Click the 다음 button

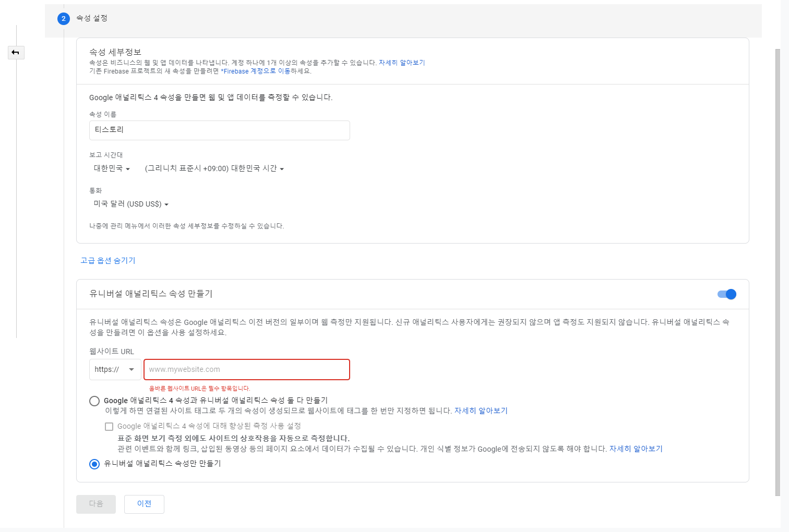tap(96, 504)
